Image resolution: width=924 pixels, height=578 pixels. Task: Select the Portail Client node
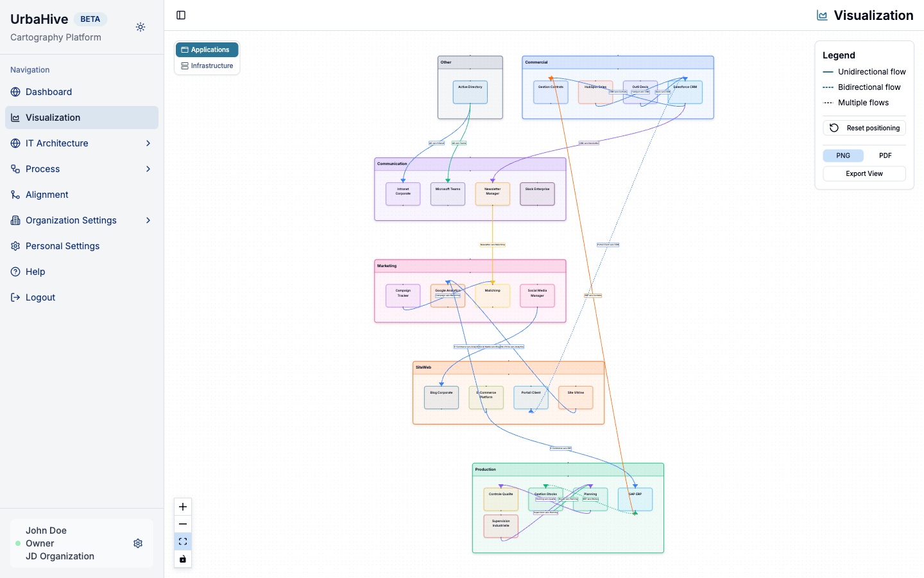(531, 398)
